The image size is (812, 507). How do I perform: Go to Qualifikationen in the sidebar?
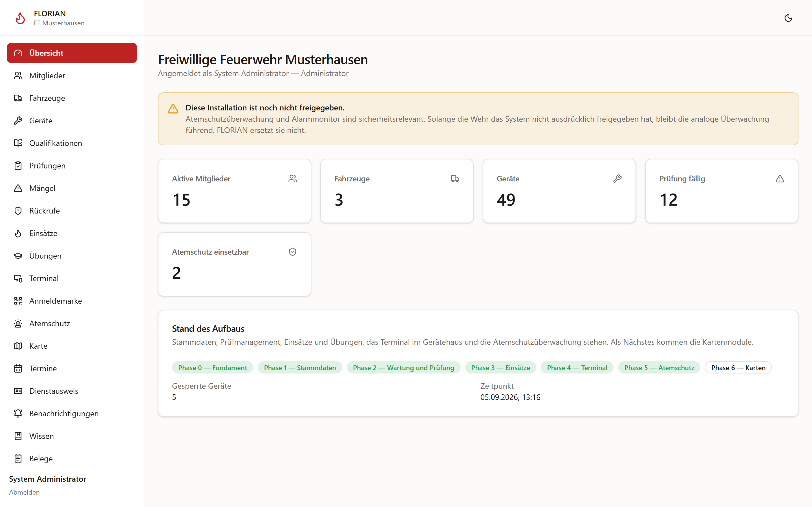tap(72, 143)
